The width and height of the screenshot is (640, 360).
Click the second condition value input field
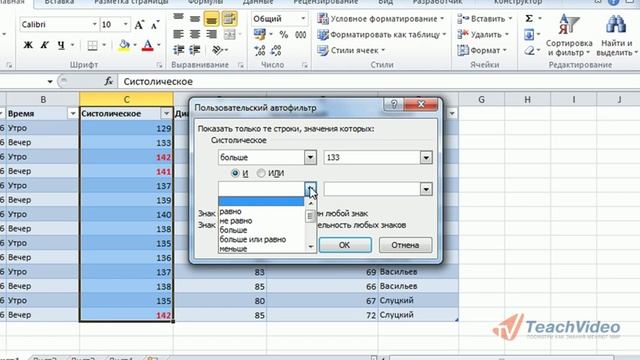pyautogui.click(x=372, y=189)
